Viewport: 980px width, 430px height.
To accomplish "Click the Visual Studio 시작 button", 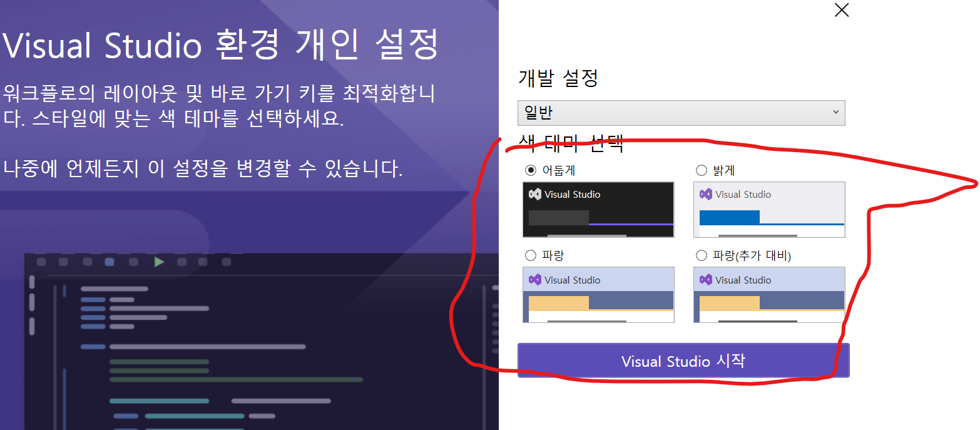I will pyautogui.click(x=683, y=361).
